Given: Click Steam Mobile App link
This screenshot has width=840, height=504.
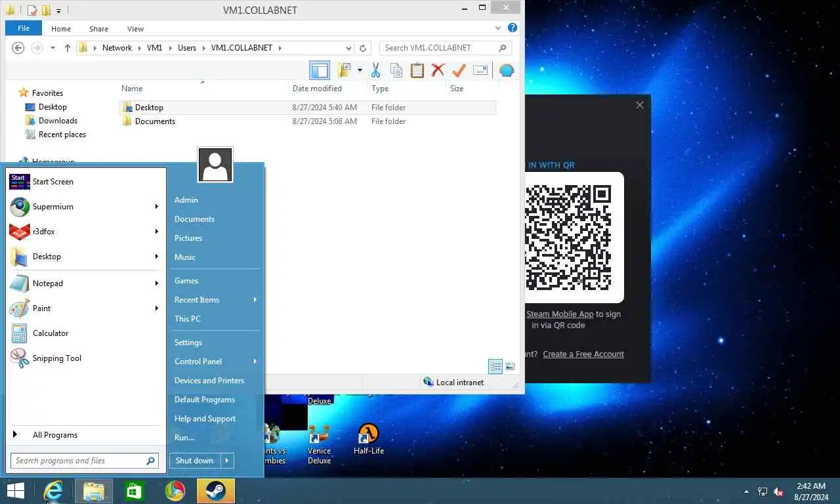Looking at the screenshot, I should 560,314.
